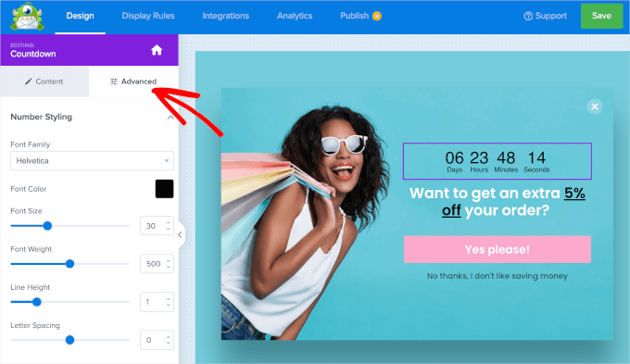The height and width of the screenshot is (364, 630).
Task: Click the OptinMonster mascot logo
Action: pos(27,17)
